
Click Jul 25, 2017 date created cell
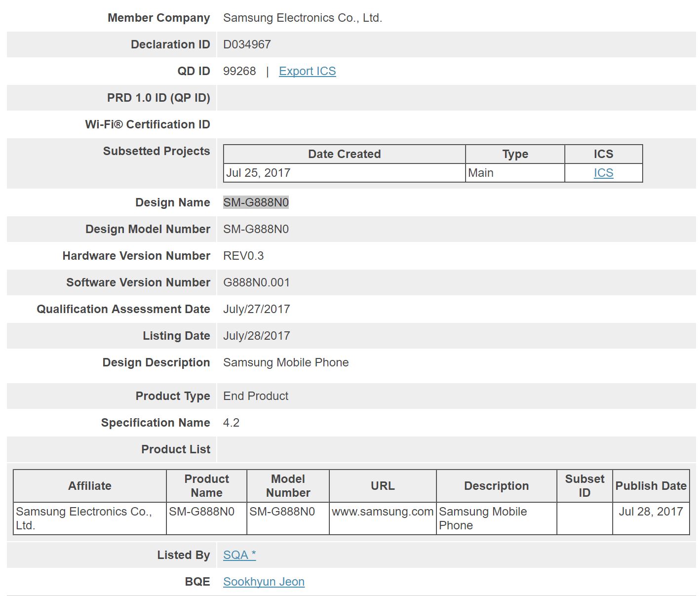pyautogui.click(x=345, y=173)
